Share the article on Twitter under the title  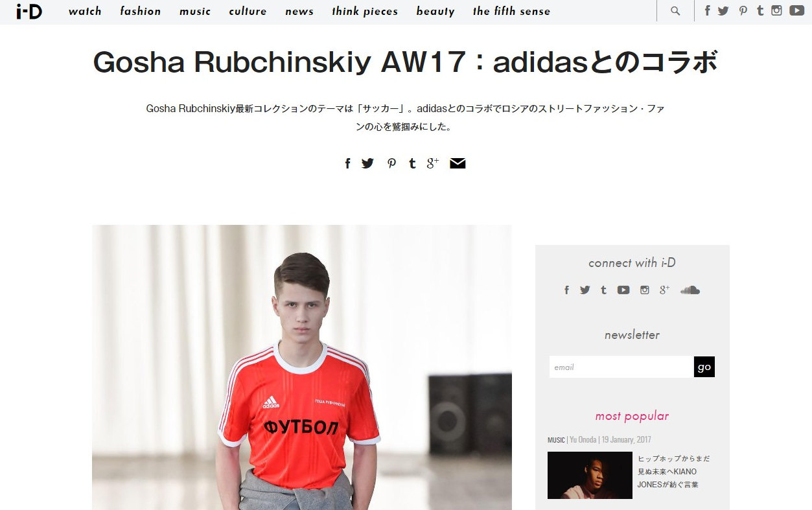(x=367, y=163)
